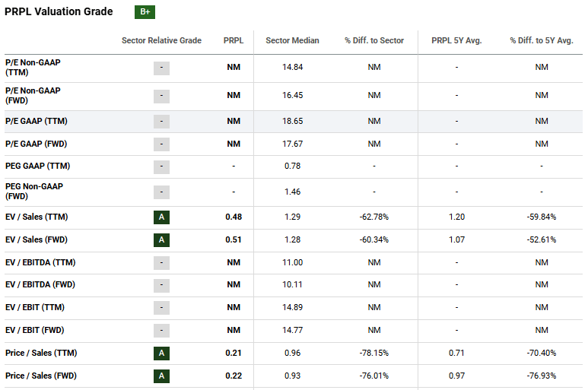Click the -78.15% sector difference value

(x=373, y=354)
